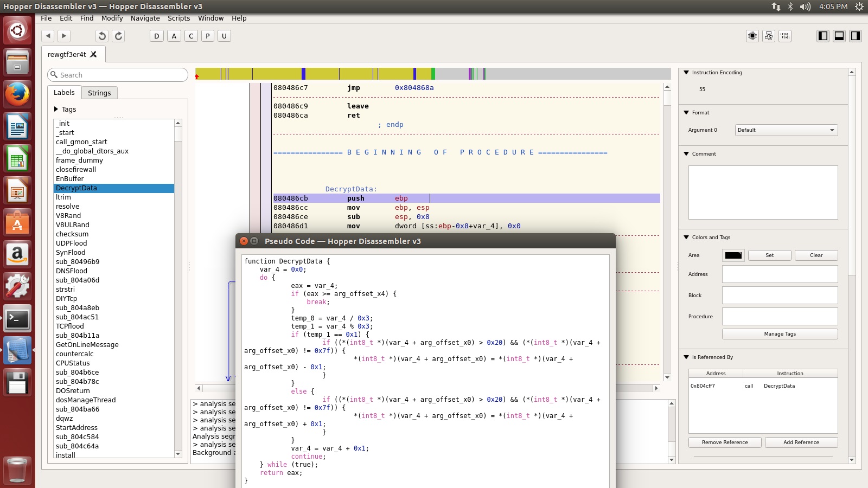868x488 pixels.
Task: Click the redo toolbar icon
Action: 118,36
